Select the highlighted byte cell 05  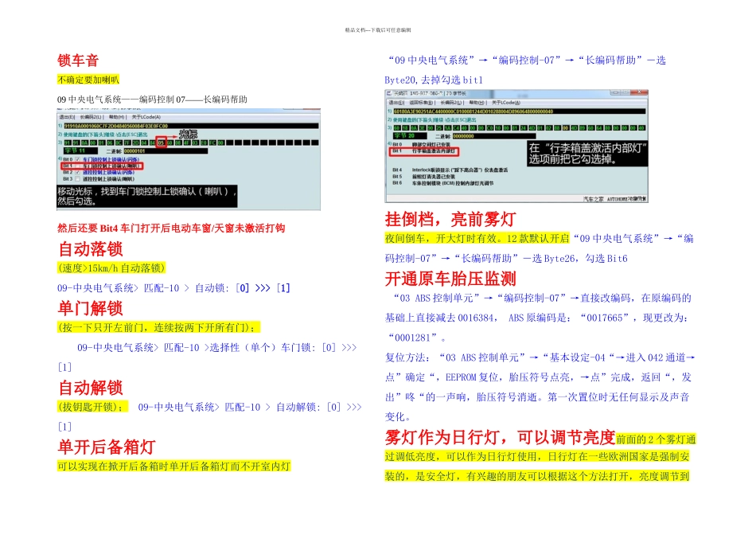(x=162, y=143)
